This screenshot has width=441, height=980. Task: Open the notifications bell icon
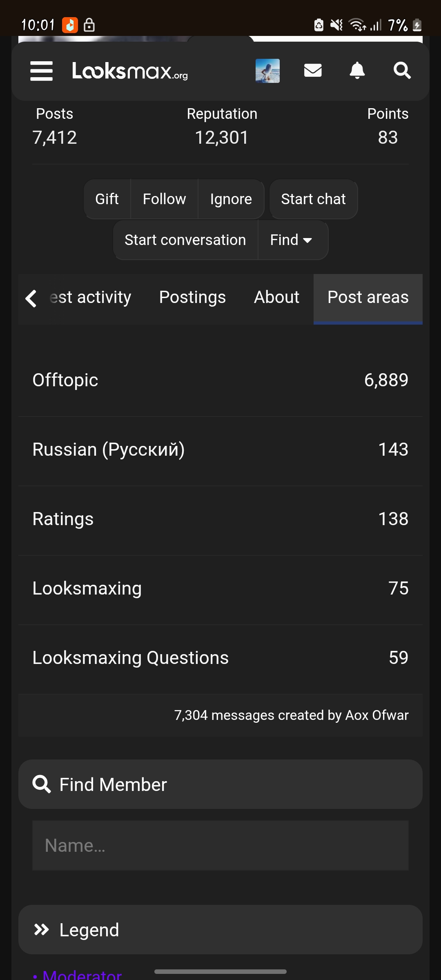[357, 71]
